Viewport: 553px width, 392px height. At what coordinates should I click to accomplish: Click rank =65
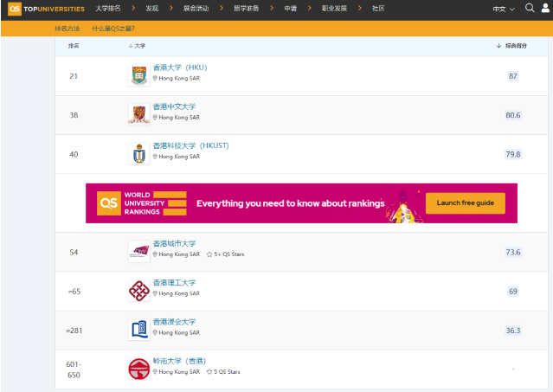(74, 292)
